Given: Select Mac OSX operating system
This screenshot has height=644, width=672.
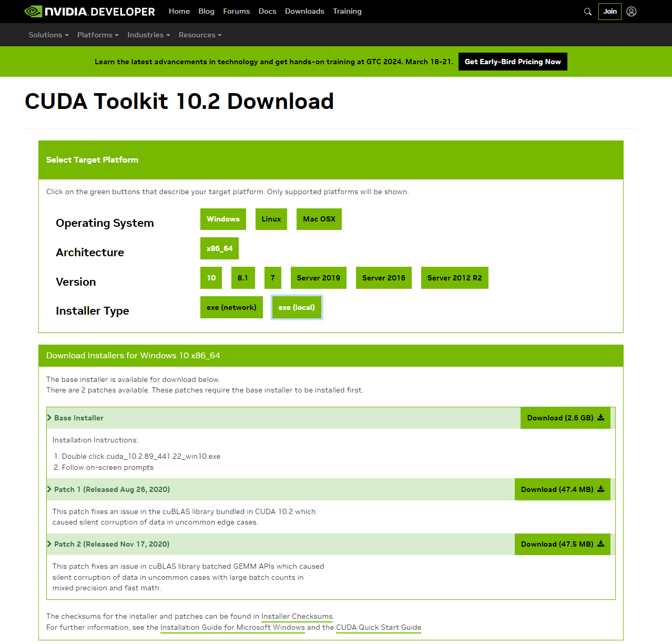Looking at the screenshot, I should click(319, 219).
